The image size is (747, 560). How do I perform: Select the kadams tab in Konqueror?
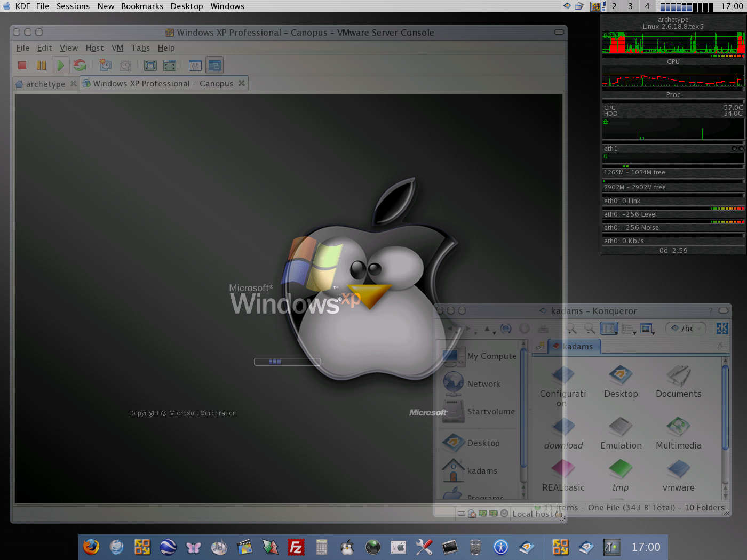574,346
